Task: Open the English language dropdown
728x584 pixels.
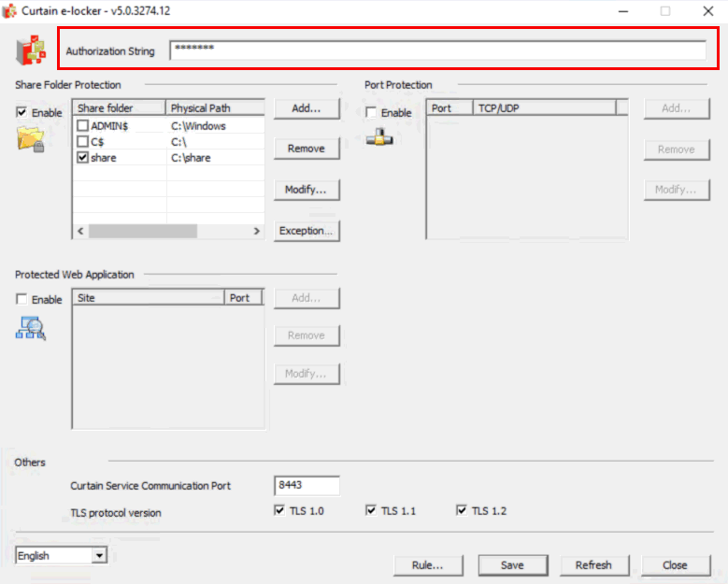Action: coord(99,556)
